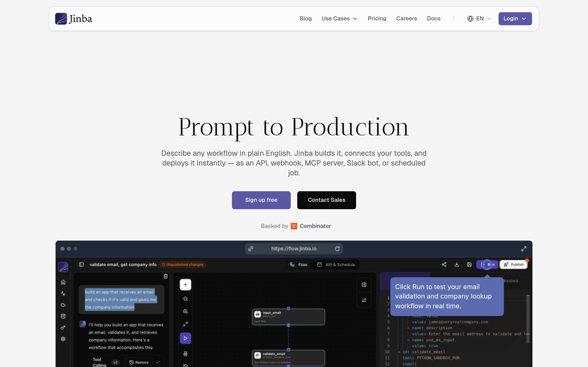The image size is (588, 367).
Task: Open the database panel in the sidebar
Action: (x=63, y=316)
